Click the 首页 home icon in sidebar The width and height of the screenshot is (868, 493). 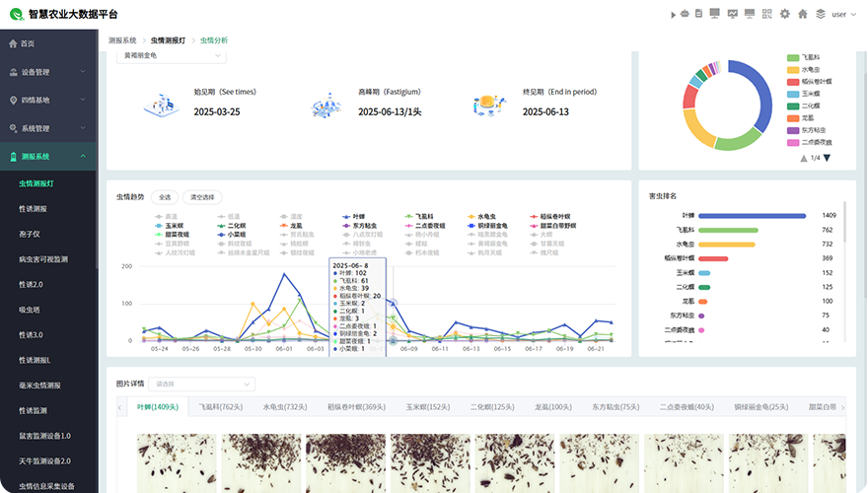pos(13,43)
